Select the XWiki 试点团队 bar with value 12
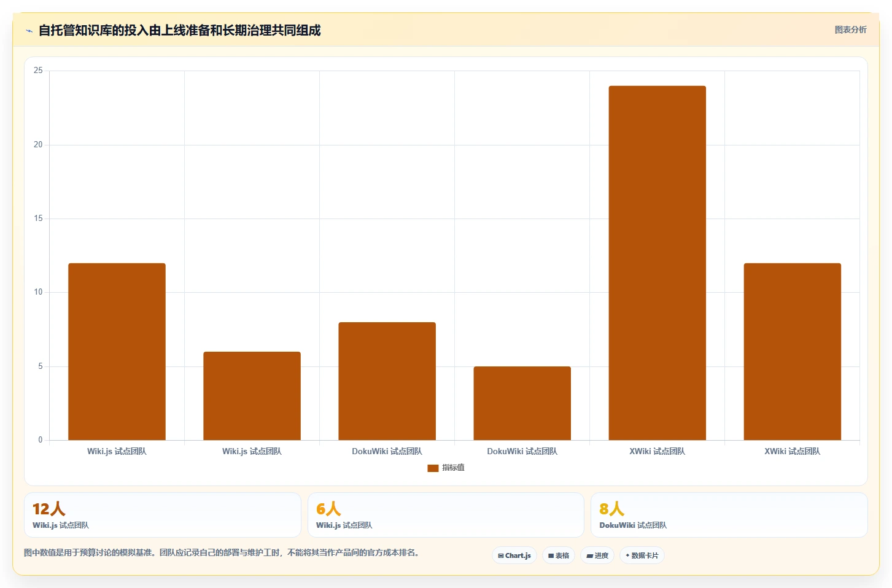Image resolution: width=892 pixels, height=588 pixels. click(792, 352)
